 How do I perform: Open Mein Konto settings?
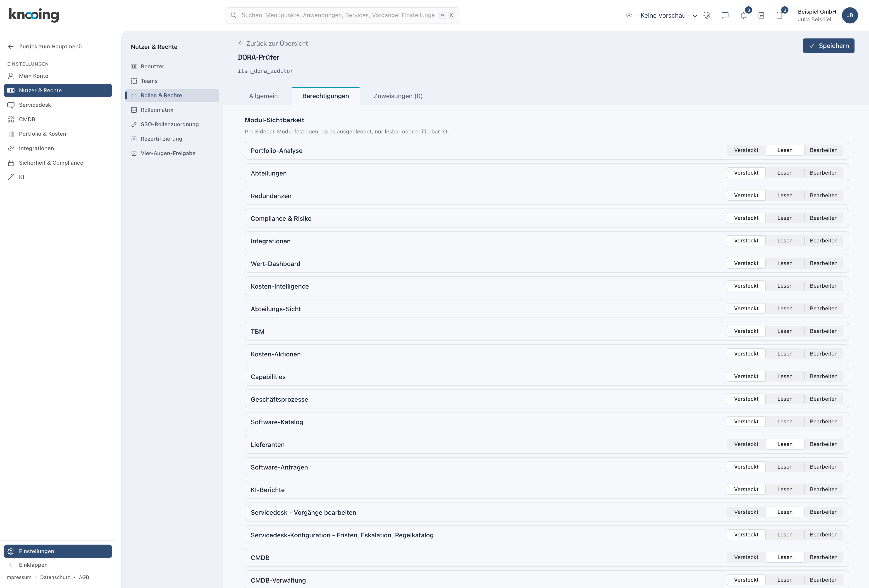click(x=58, y=76)
